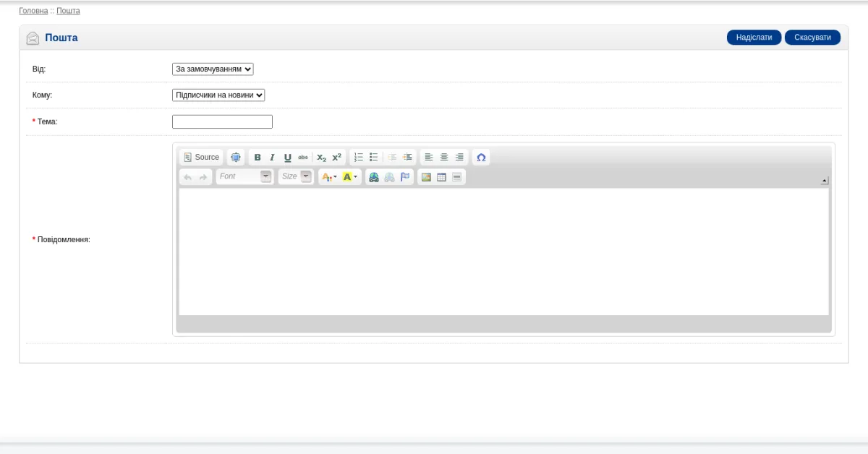Click the Maximize editor icon
Image resolution: width=868 pixels, height=454 pixels.
[236, 157]
